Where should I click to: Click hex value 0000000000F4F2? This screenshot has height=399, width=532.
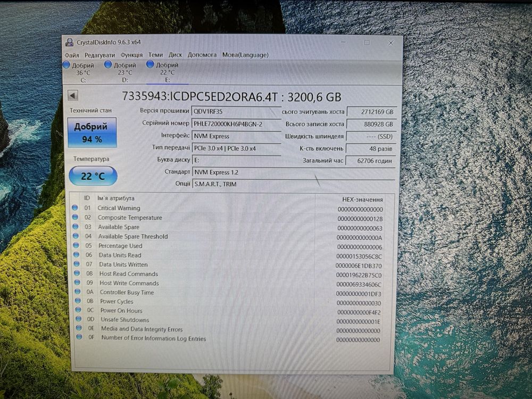tap(359, 312)
